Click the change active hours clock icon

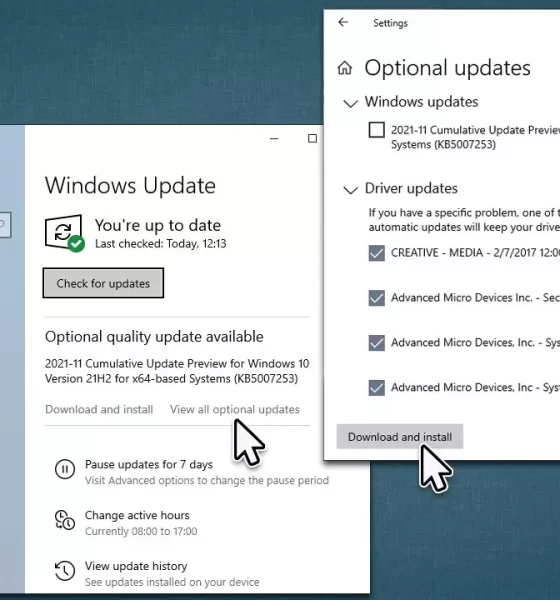(x=65, y=520)
